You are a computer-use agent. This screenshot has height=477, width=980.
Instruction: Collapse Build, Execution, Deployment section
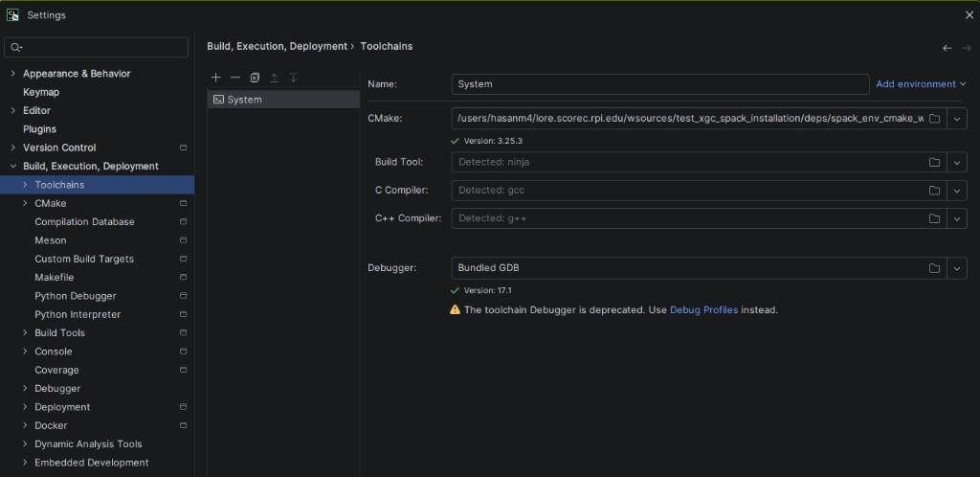tap(13, 167)
